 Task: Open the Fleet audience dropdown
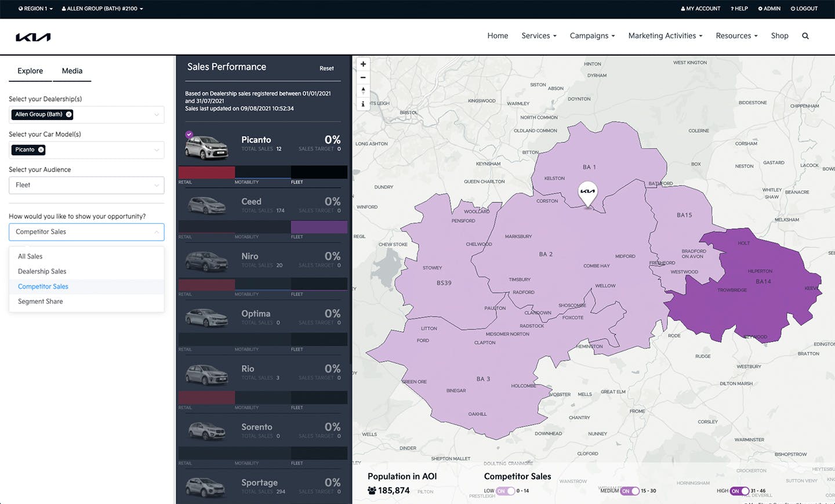click(86, 185)
